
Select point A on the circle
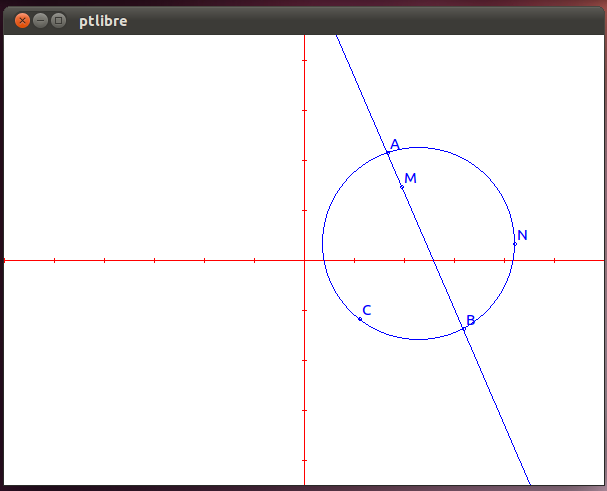tap(388, 153)
